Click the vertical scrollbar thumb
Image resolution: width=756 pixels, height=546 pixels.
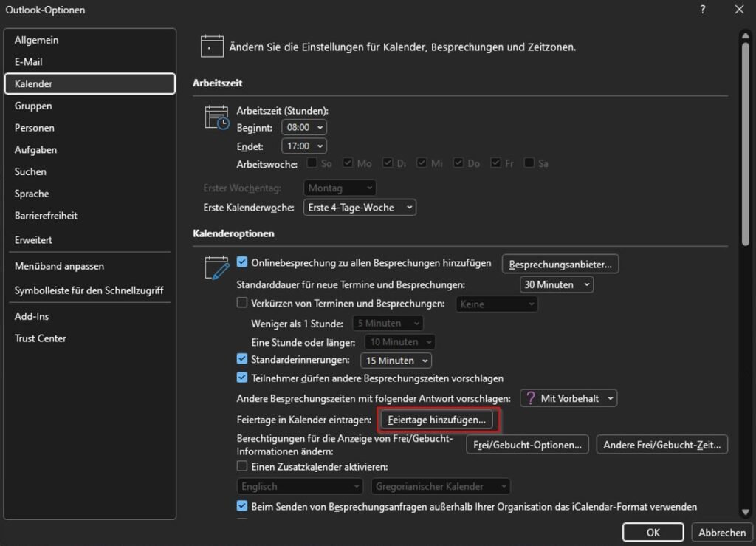746,145
